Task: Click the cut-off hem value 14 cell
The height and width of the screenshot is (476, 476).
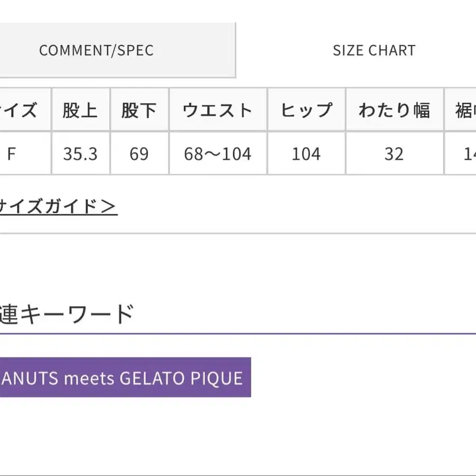Action: (x=462, y=154)
